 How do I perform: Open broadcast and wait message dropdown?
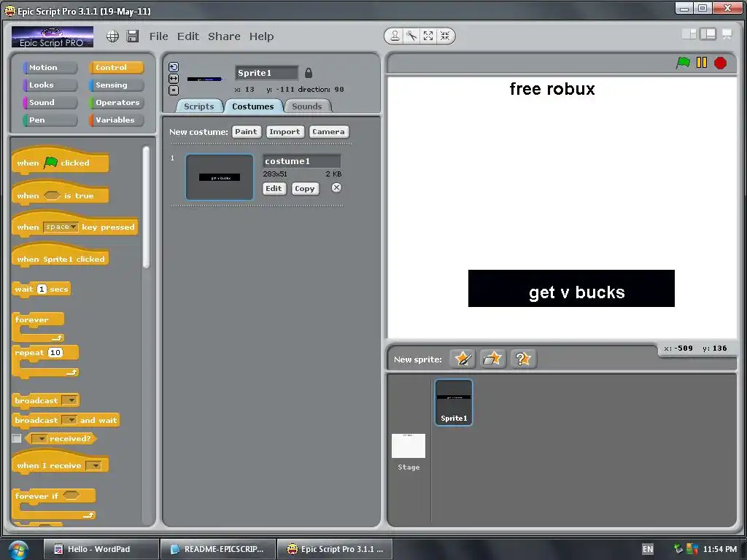pos(69,420)
